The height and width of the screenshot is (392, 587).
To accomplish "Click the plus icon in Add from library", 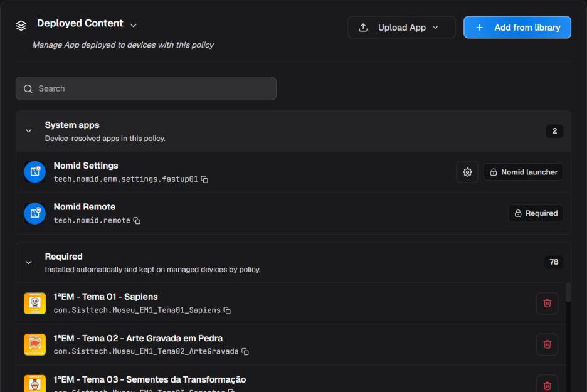I will (479, 28).
